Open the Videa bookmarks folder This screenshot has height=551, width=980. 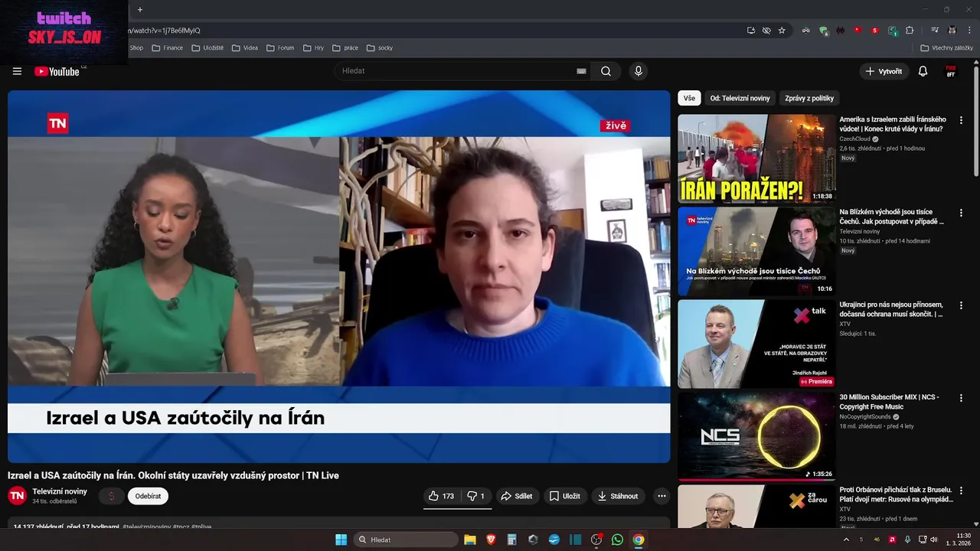click(244, 47)
